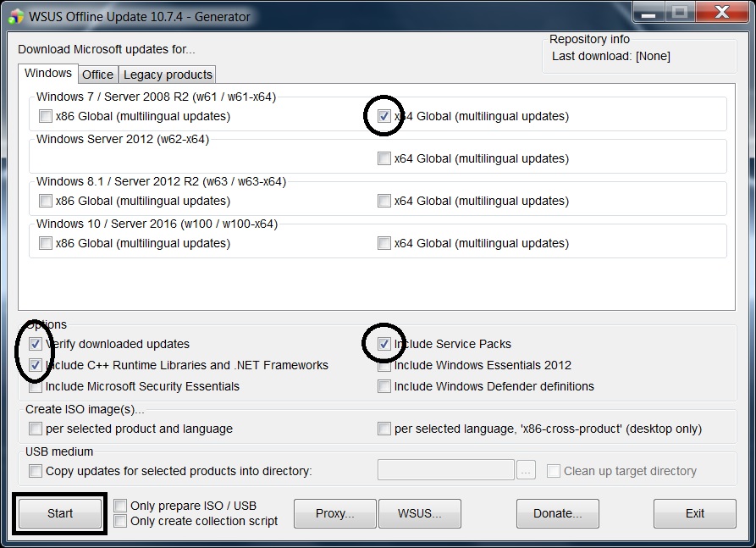Click the WSUS Offline Update title bar icon
Viewport: 756px width, 548px height.
click(x=16, y=16)
